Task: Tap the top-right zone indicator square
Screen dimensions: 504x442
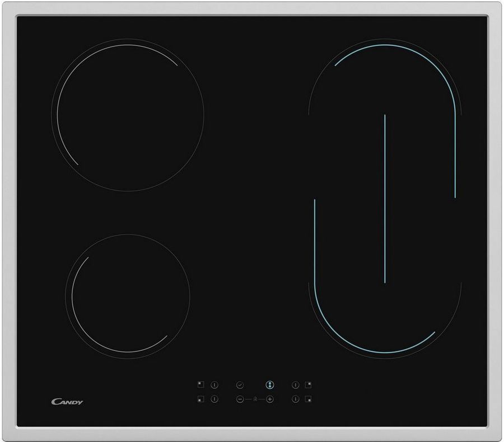Action: 308,384
